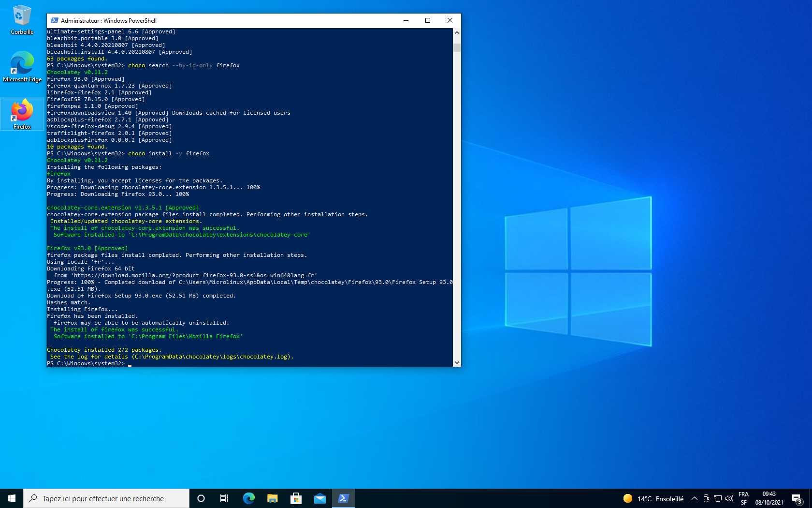Image resolution: width=812 pixels, height=508 pixels.
Task: Click the PowerShell vertical scrollbar thumb
Action: coord(457,47)
